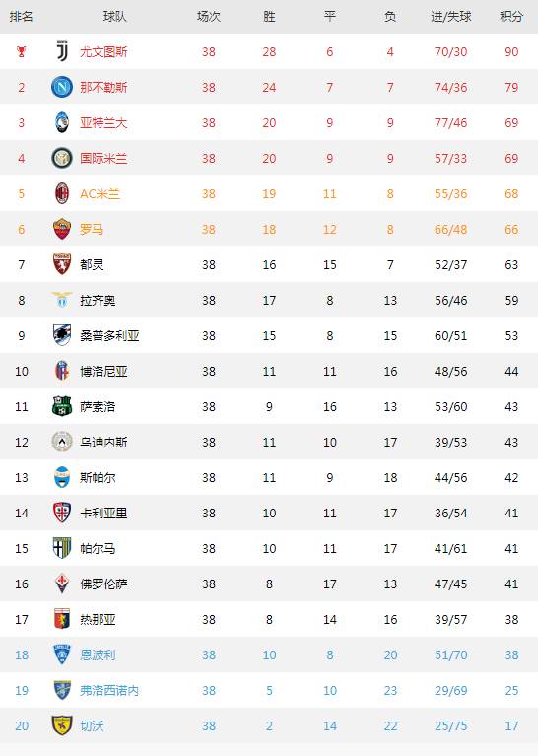Image resolution: width=538 pixels, height=756 pixels.
Task: Open the 桑普多利亚 team link
Action: click(109, 335)
